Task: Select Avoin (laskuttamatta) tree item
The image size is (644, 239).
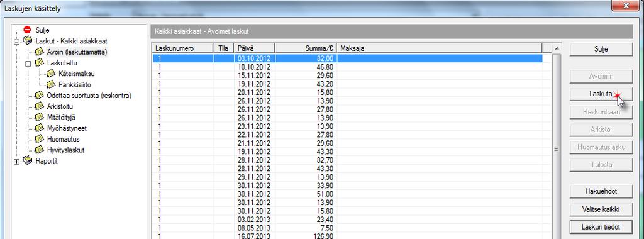Action: coord(77,52)
